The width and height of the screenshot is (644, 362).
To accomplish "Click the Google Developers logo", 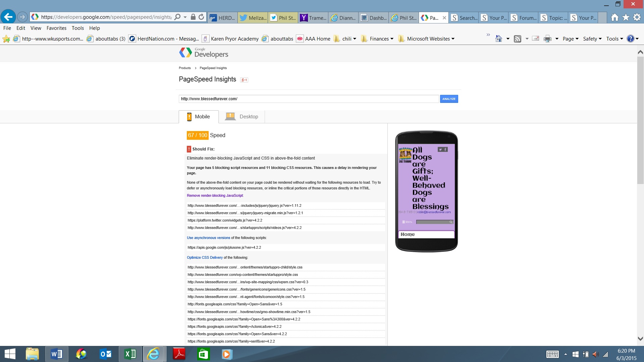I will 204,53.
